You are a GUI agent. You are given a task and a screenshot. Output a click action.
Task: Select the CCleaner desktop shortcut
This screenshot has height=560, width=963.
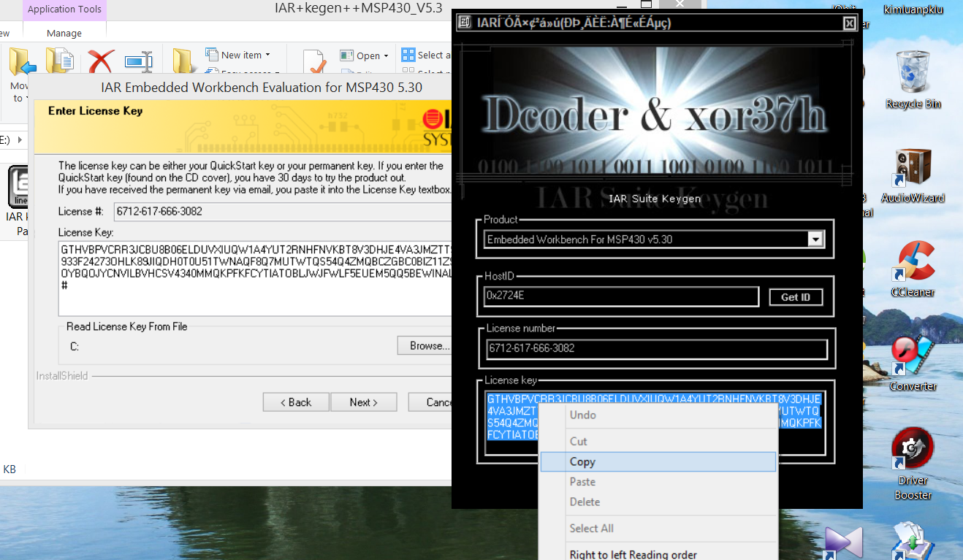point(913,269)
